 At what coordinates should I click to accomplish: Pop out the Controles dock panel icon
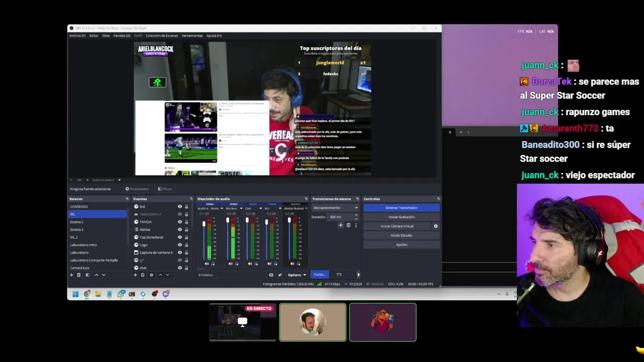438,199
